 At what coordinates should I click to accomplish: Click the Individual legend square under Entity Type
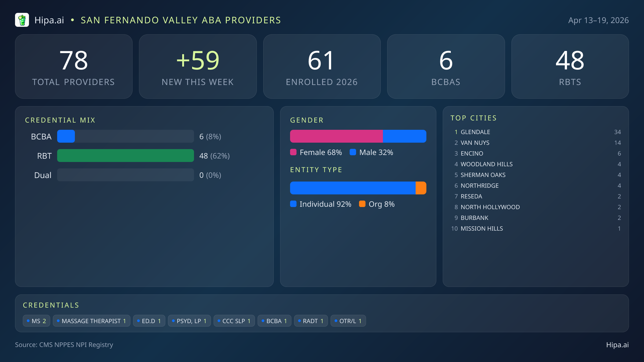click(293, 204)
